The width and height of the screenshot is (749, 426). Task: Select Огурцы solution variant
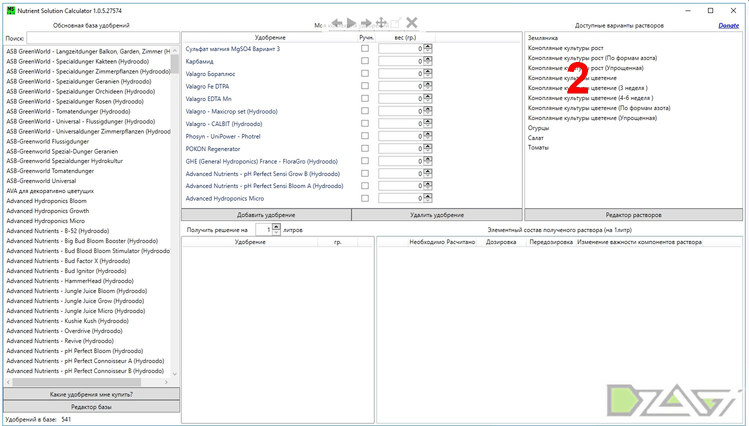click(538, 128)
